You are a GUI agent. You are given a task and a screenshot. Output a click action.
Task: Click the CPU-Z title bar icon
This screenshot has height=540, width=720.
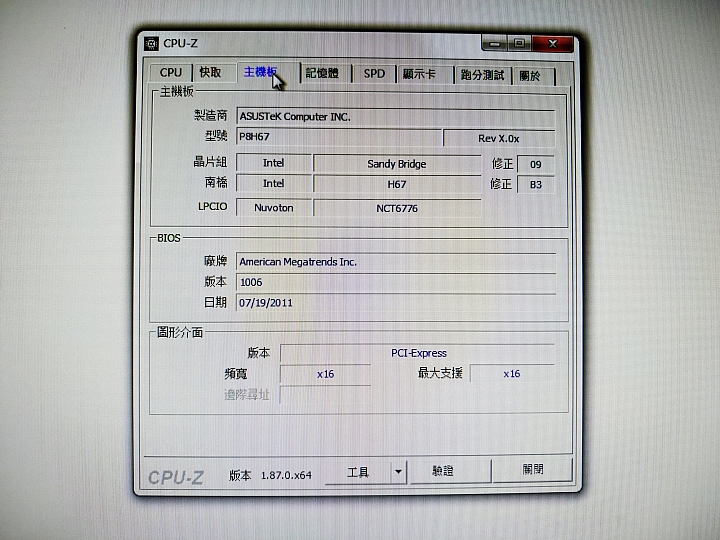point(151,44)
